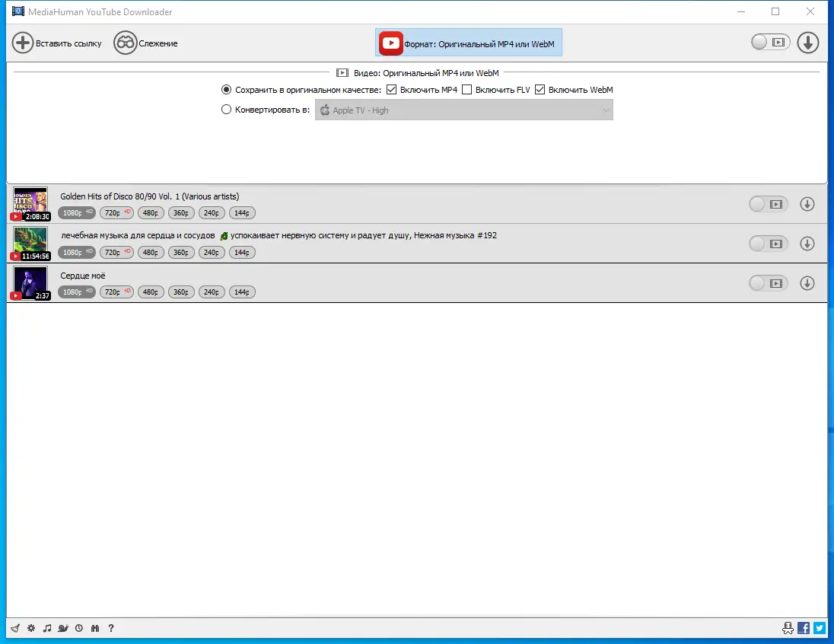Click the clock history icon in status bar

[79, 628]
